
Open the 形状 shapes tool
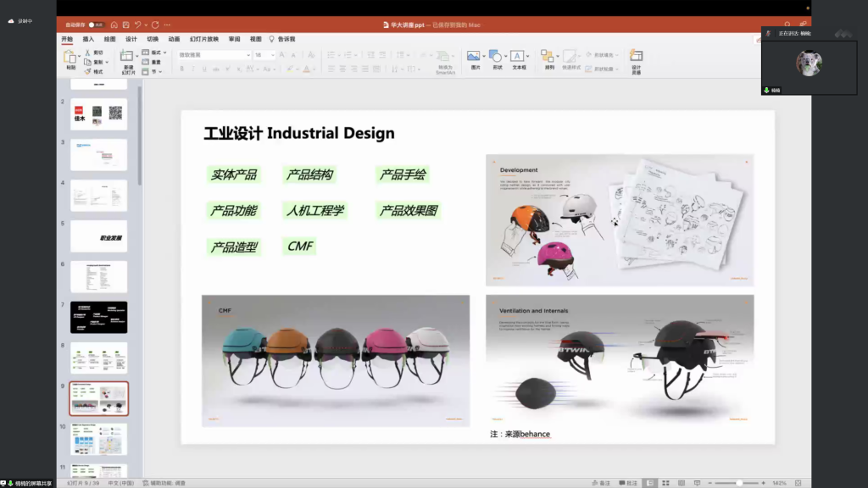[497, 58]
